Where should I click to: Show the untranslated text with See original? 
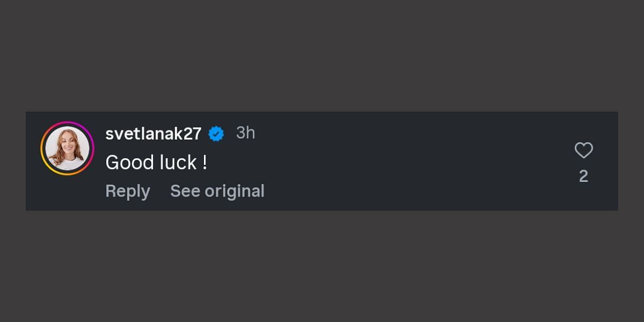pos(217,191)
